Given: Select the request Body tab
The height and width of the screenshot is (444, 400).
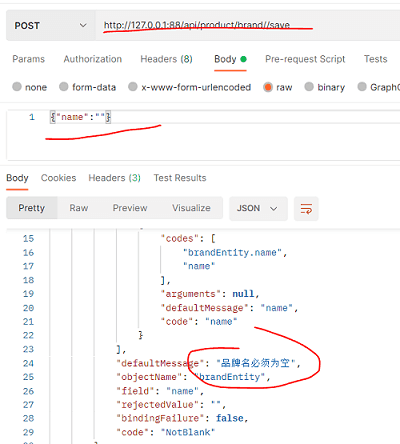Looking at the screenshot, I should click(230, 59).
